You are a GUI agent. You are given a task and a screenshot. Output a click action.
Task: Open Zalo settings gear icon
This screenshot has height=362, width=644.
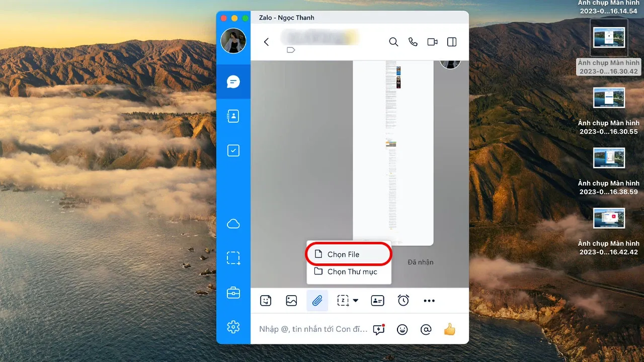233,327
